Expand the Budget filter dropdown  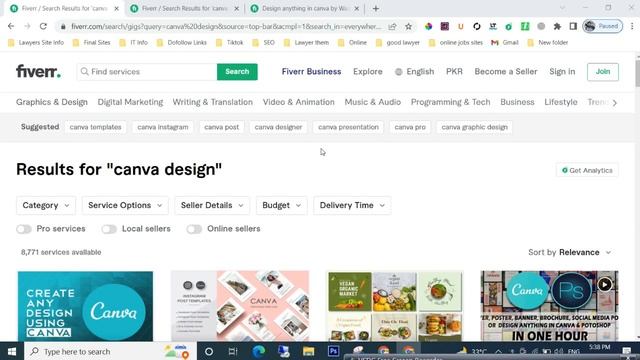pyautogui.click(x=281, y=205)
